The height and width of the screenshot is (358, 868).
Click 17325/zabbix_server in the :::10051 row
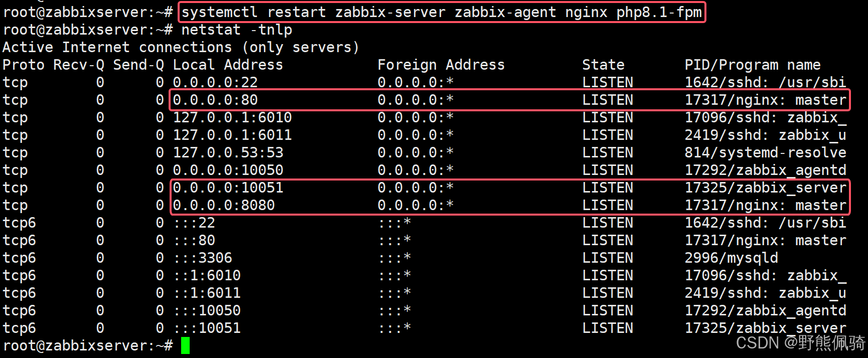click(766, 328)
